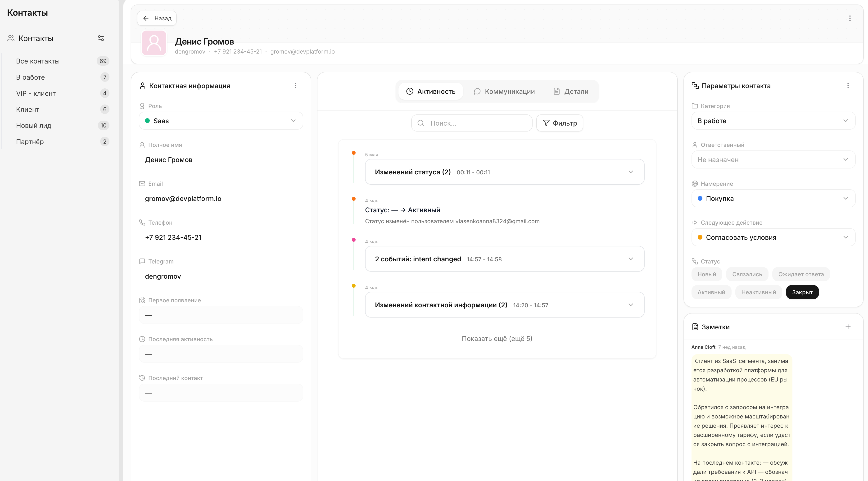Open Категория dropdown showing В работе

coord(773,121)
